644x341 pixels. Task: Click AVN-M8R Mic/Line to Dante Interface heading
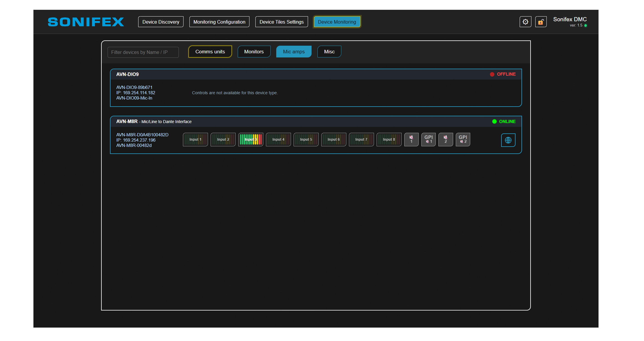[x=154, y=121]
